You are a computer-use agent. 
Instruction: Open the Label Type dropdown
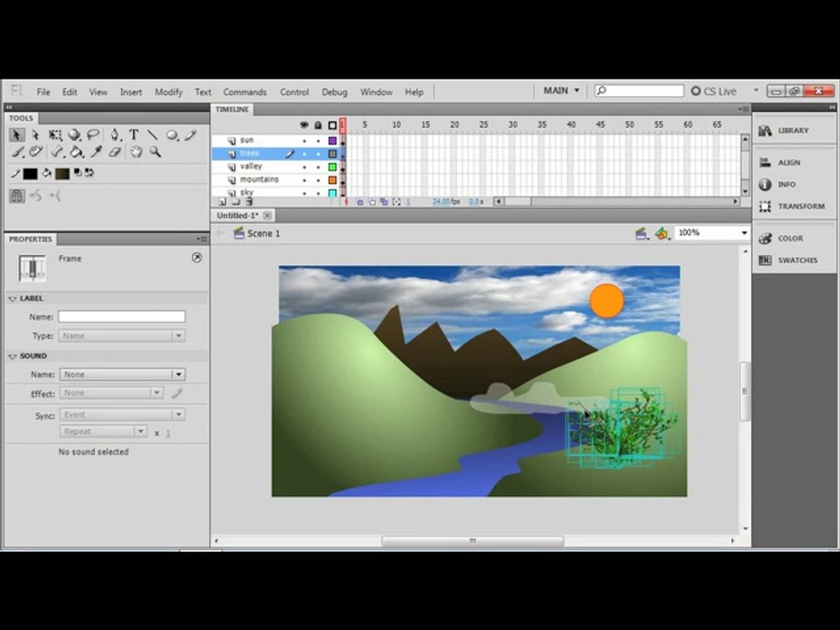pos(122,336)
